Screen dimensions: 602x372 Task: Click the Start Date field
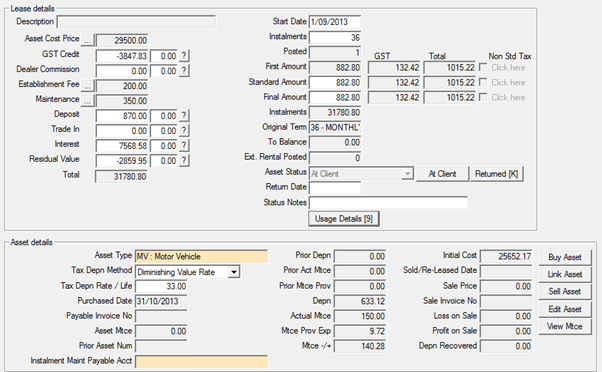coord(335,22)
